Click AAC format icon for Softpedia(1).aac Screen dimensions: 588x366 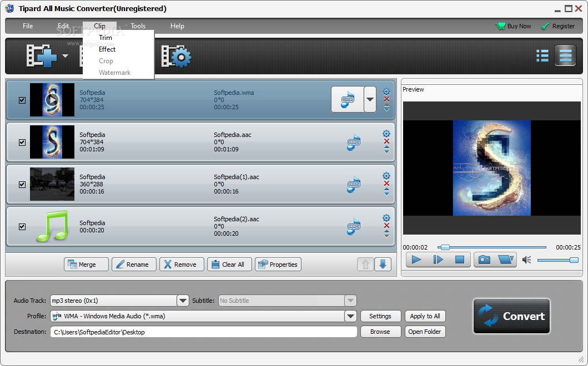click(x=354, y=185)
